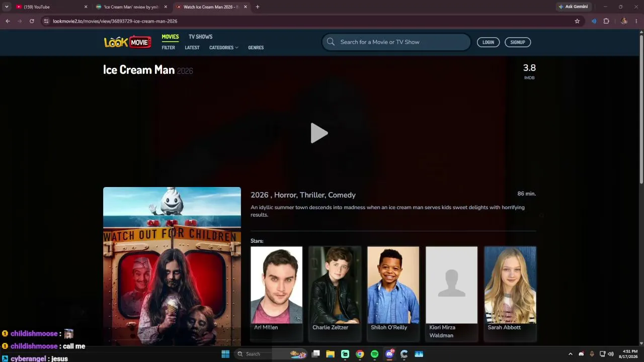Open Discord from the taskbar

point(389,354)
